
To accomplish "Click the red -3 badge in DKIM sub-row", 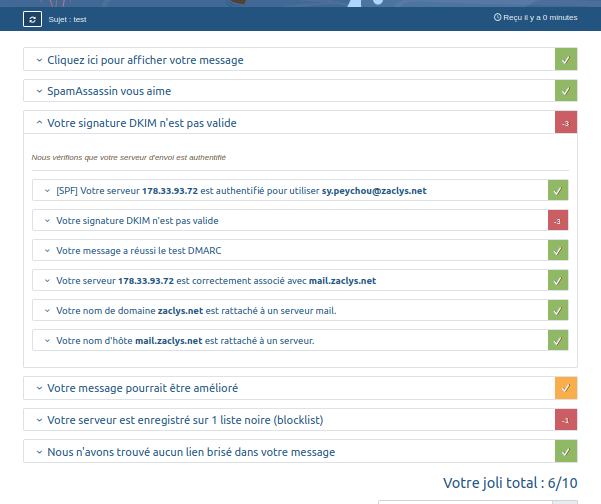I will pos(558,220).
